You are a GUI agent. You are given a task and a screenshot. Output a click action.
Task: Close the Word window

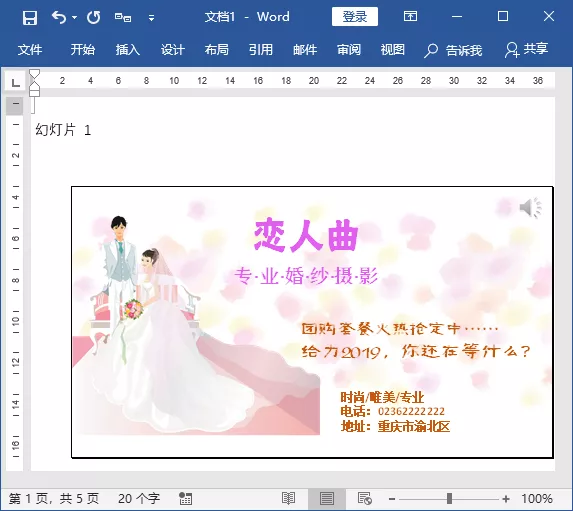point(549,16)
